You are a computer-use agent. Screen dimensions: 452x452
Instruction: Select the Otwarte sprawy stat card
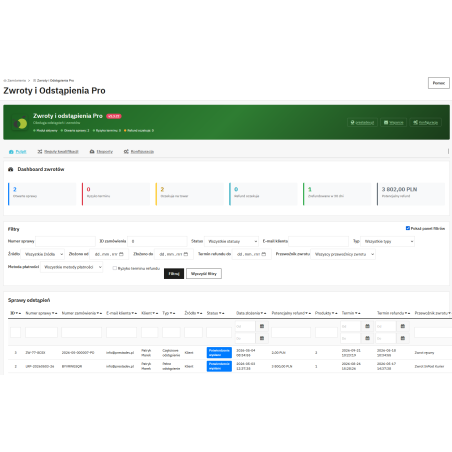[x=42, y=194]
